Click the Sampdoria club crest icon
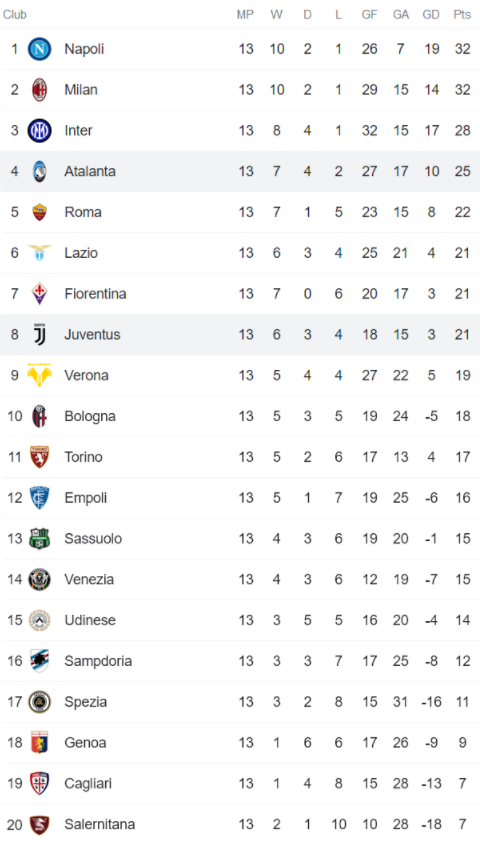480x842 pixels. [39, 661]
